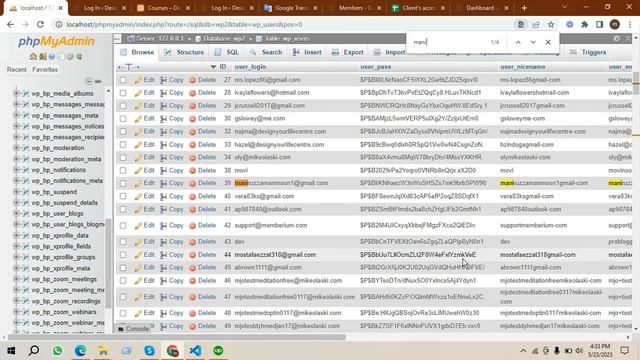Open phpMyAdmin page settings gear icon
This screenshot has width=640, height=360.
pos(616,38)
